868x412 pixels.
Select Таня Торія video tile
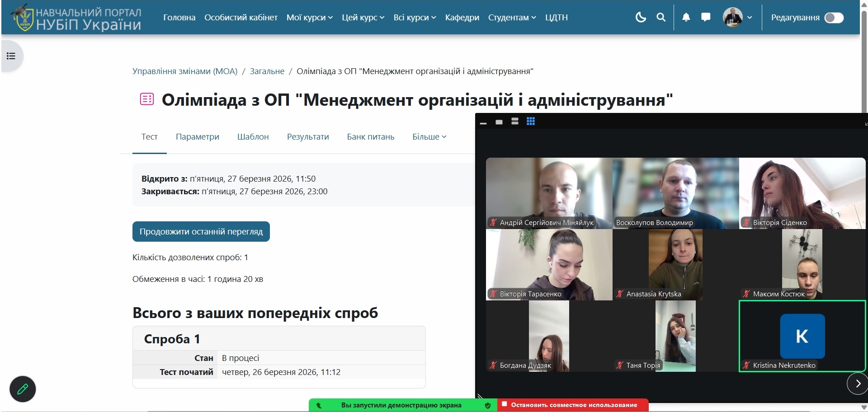point(676,336)
